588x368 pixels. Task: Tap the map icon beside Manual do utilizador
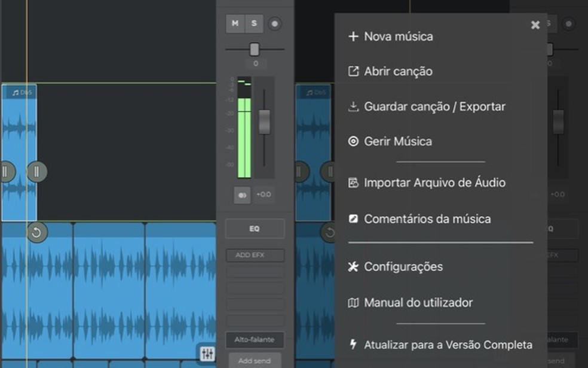click(353, 303)
